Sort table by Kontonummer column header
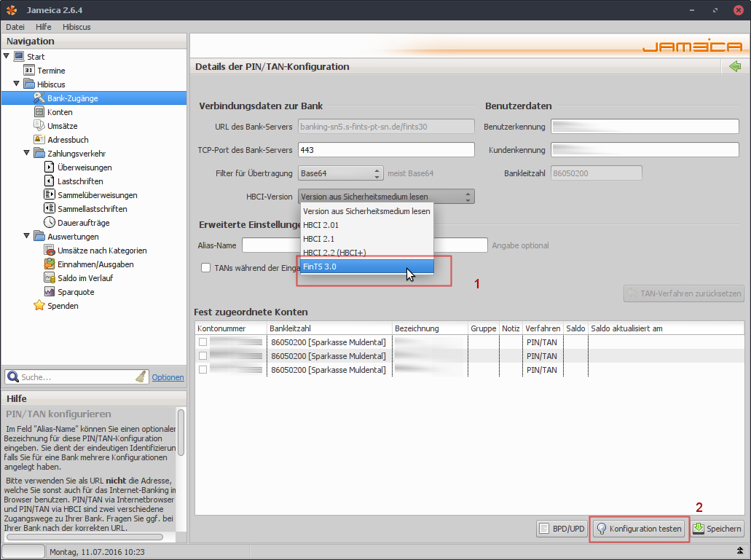Viewport: 751px width, 560px height. point(231,328)
